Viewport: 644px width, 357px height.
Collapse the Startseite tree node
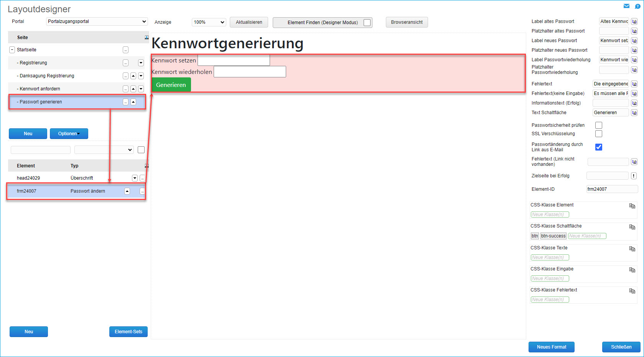click(12, 50)
